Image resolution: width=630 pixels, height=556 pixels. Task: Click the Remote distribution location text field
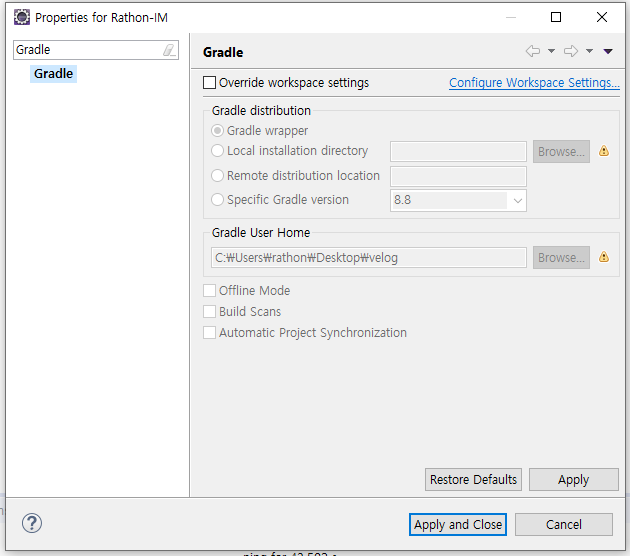[458, 176]
